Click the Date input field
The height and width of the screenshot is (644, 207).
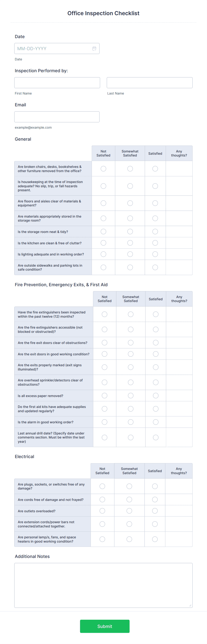[50, 48]
